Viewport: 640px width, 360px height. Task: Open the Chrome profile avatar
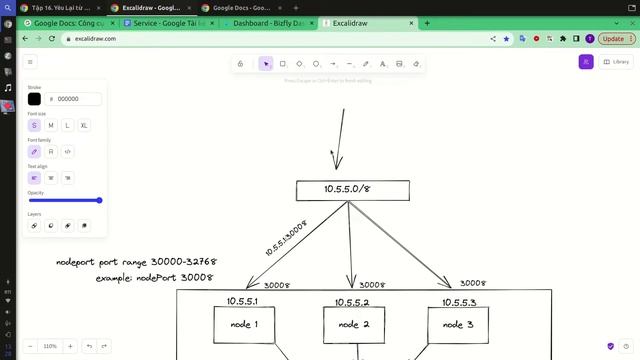click(x=590, y=39)
